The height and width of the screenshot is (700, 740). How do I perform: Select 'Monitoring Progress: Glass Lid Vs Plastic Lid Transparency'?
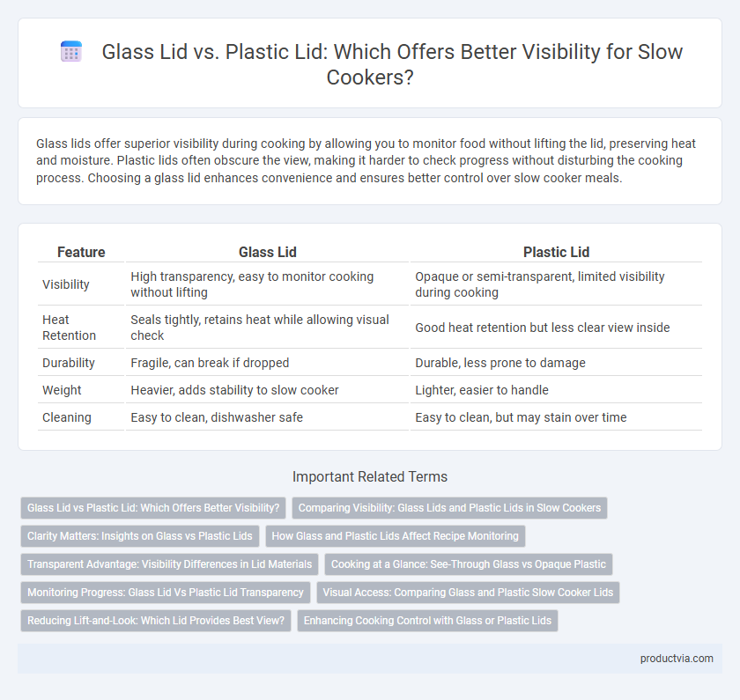[166, 593]
